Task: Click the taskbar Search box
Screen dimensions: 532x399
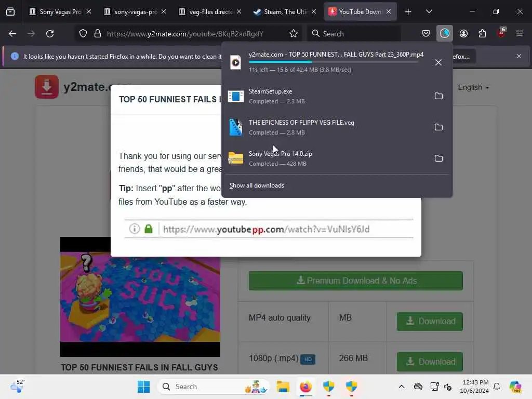Action: tap(214, 387)
